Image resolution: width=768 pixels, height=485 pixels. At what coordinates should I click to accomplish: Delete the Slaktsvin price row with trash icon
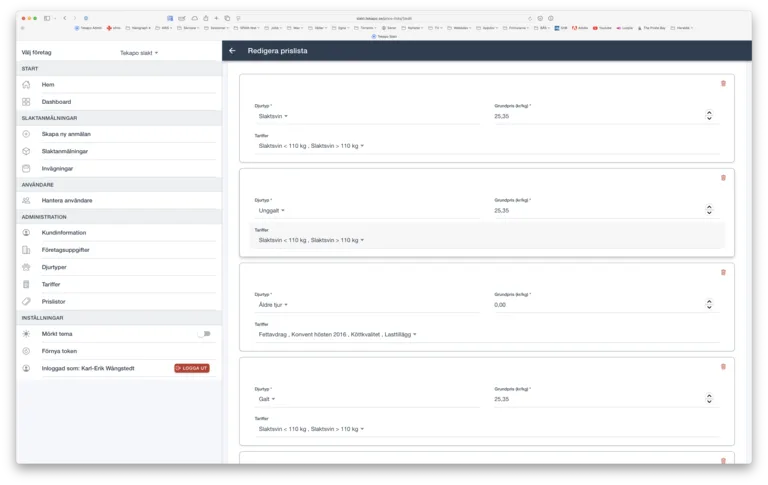(723, 83)
